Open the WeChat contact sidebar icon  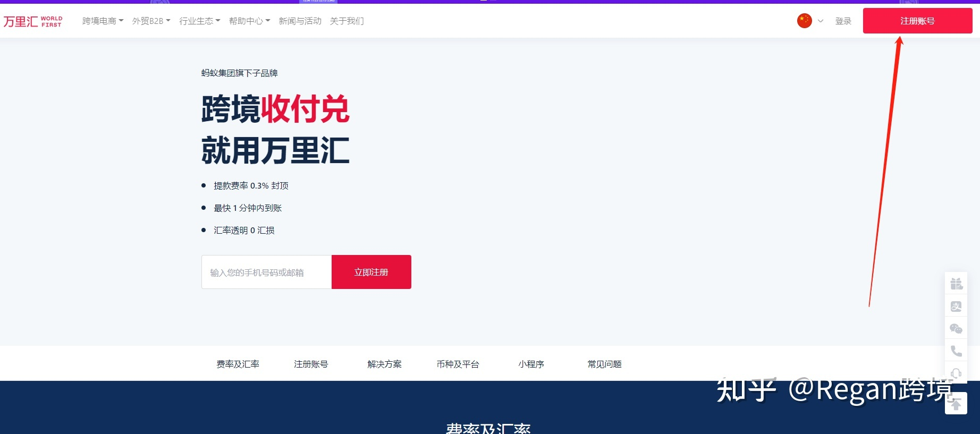(956, 329)
